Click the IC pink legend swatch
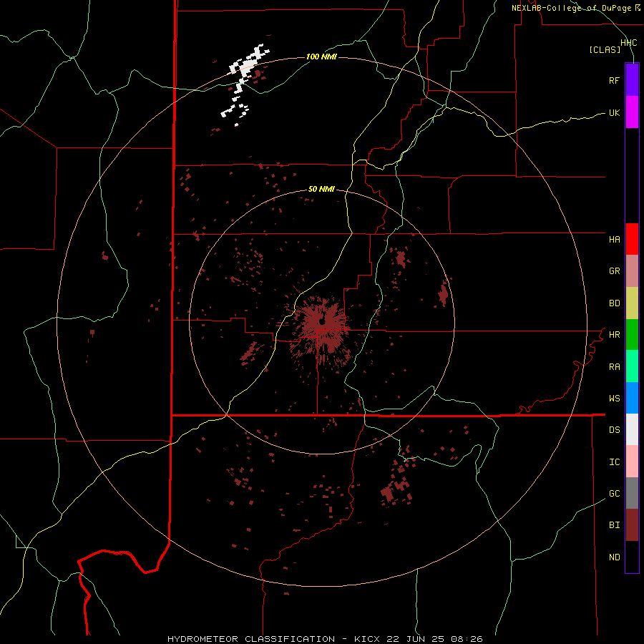The image size is (644, 644). pos(632,462)
